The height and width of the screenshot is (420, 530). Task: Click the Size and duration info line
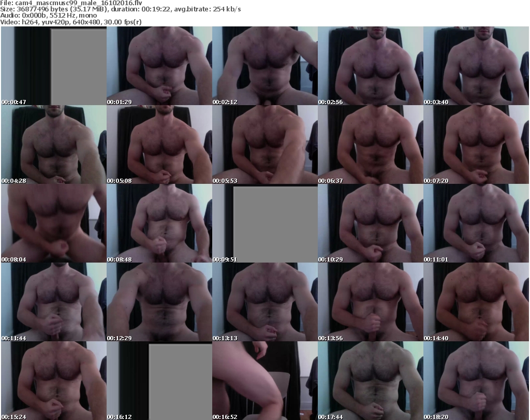coord(124,9)
